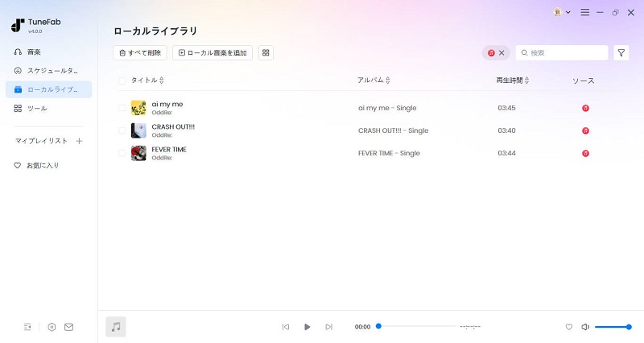This screenshot has height=343, width=644.
Task: Click the song title FEVER TIME
Action: pos(169,150)
